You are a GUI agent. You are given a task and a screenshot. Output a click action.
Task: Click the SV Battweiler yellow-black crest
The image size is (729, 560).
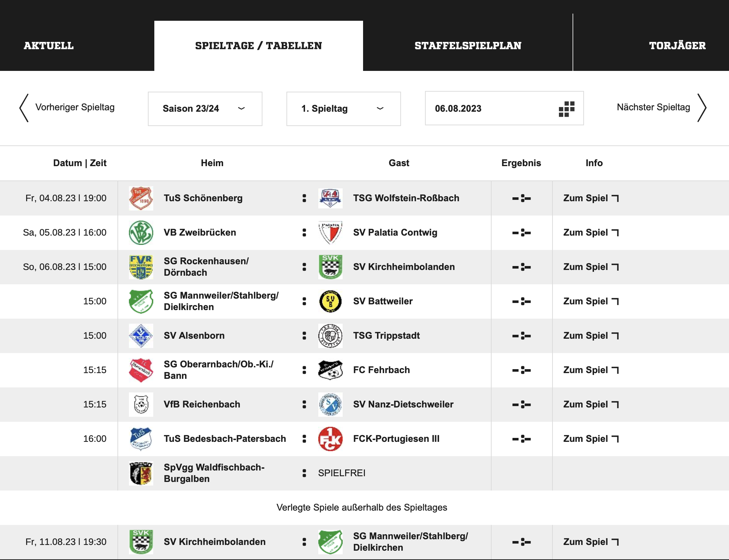tap(330, 301)
